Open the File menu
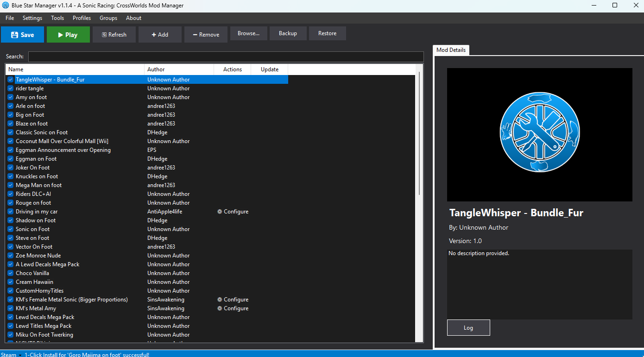The height and width of the screenshot is (357, 644). click(x=10, y=18)
